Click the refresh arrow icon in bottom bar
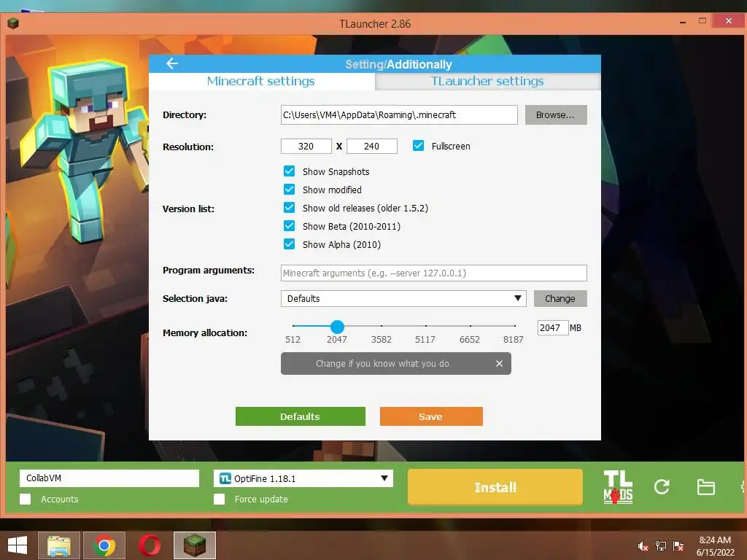 [x=662, y=486]
